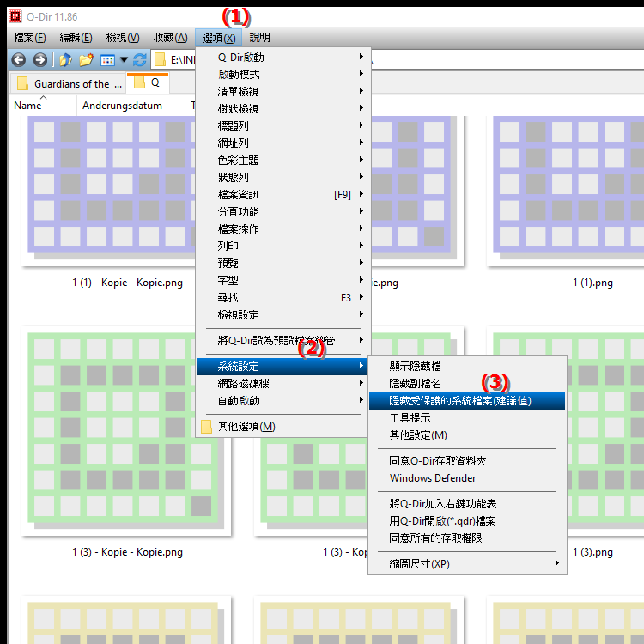Click the Q-Dir app icon in title bar
This screenshot has height=644, width=644.
coord(15,16)
